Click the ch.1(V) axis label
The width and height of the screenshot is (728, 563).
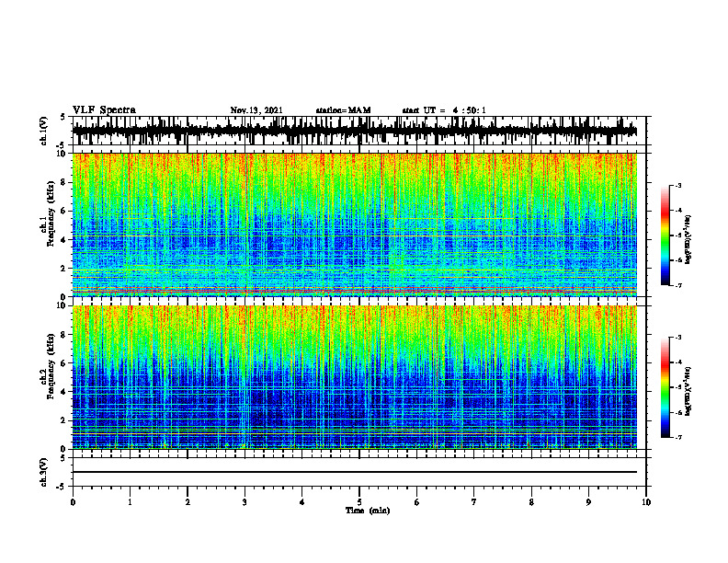click(44, 131)
